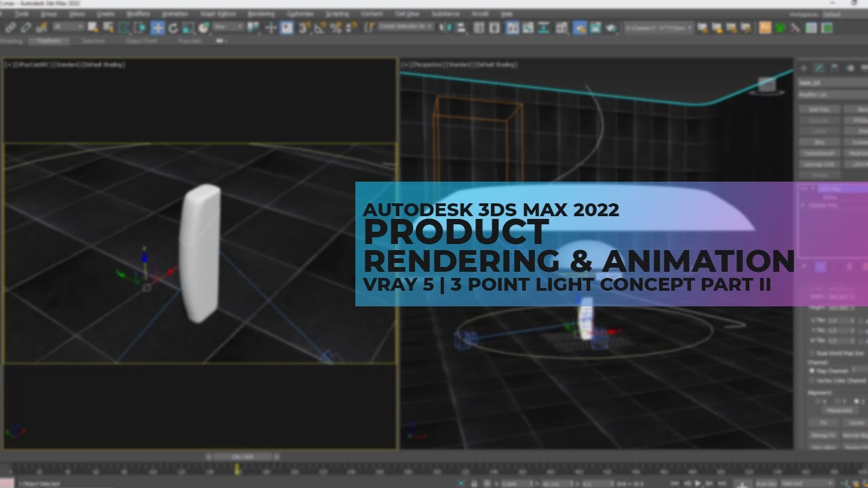
Task: Toggle Window/Crossing selection mode
Action: point(140,28)
